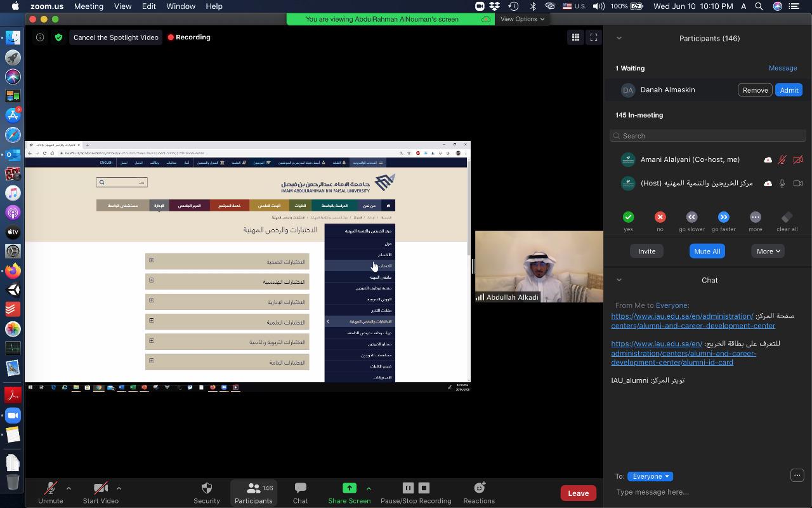
Task: Stop the recording with stop button
Action: point(424,488)
